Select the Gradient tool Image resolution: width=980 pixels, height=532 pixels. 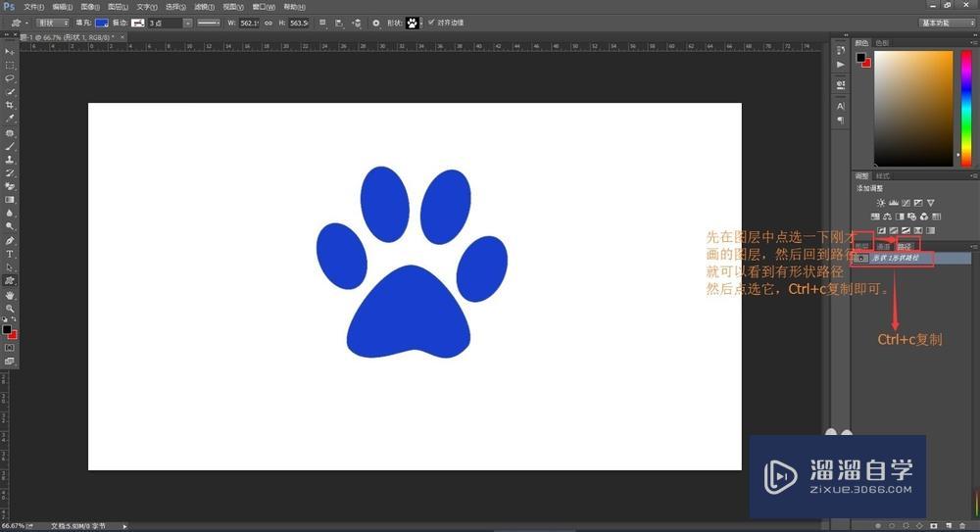point(10,200)
